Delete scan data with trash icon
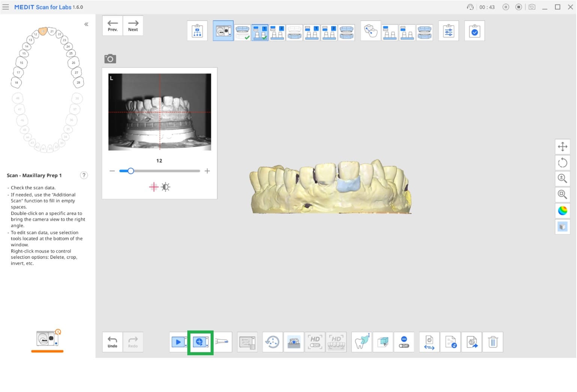This screenshot has height=392, width=577. point(493,342)
